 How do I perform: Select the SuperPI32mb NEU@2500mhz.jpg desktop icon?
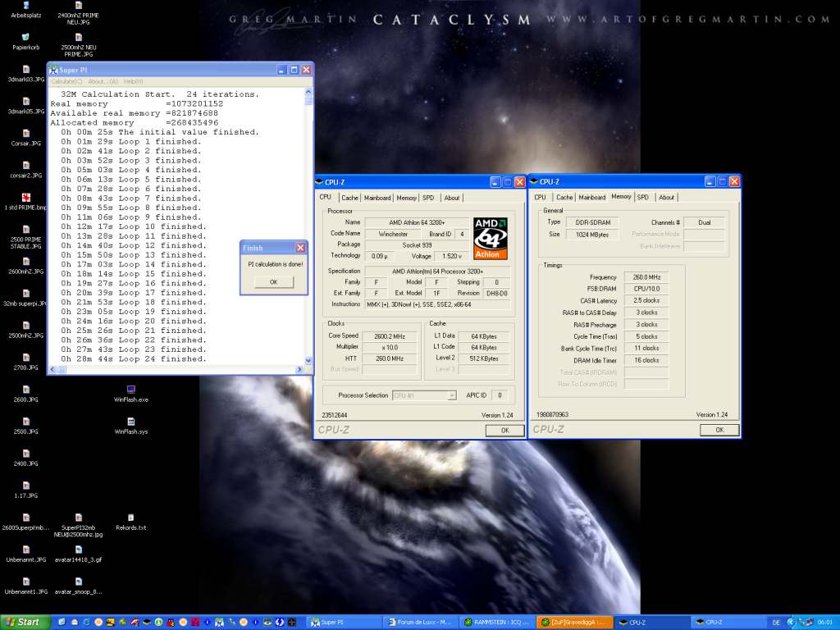(x=78, y=526)
